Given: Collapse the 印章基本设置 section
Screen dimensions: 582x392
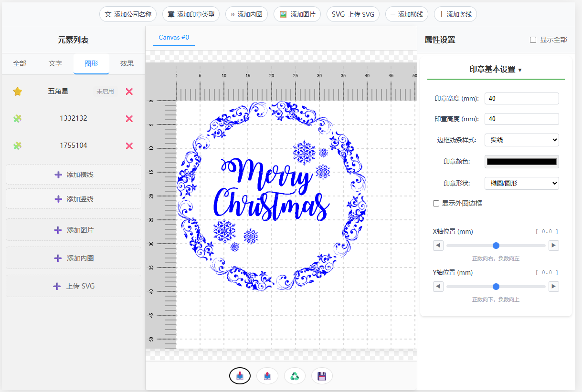Looking at the screenshot, I should coord(496,70).
